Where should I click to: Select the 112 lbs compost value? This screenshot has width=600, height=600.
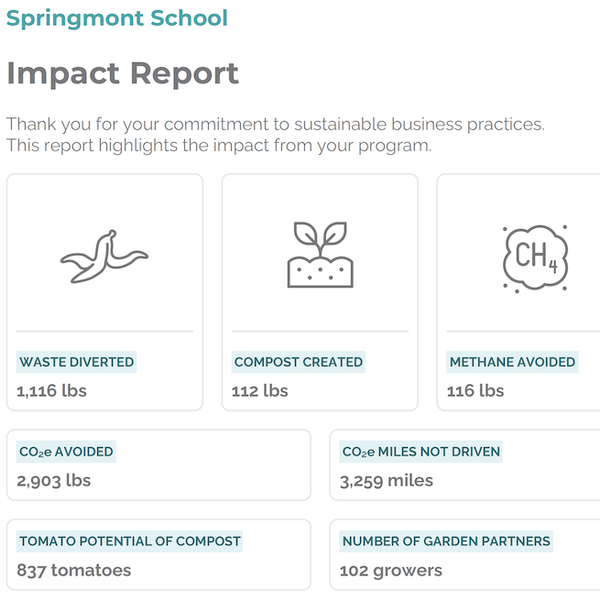click(x=260, y=391)
